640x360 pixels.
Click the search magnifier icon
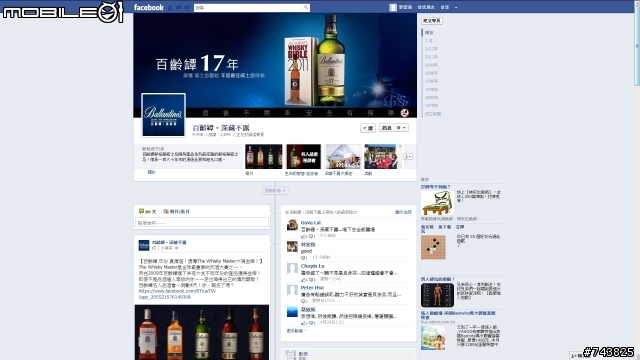(306, 7)
